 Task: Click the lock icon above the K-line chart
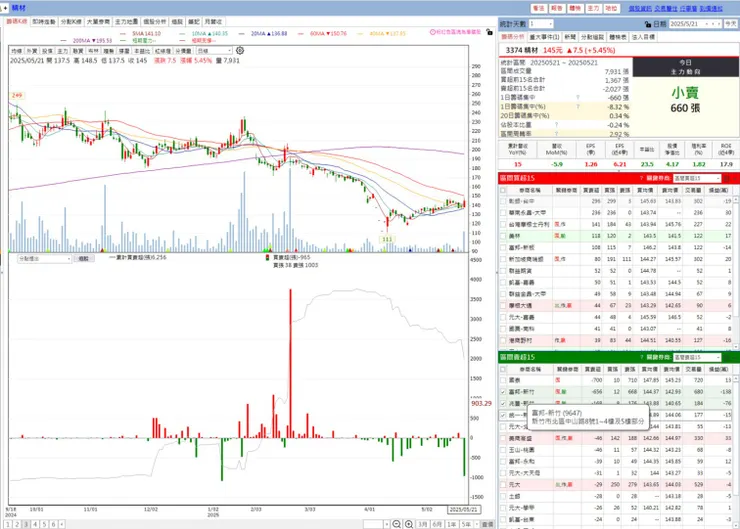point(489,32)
